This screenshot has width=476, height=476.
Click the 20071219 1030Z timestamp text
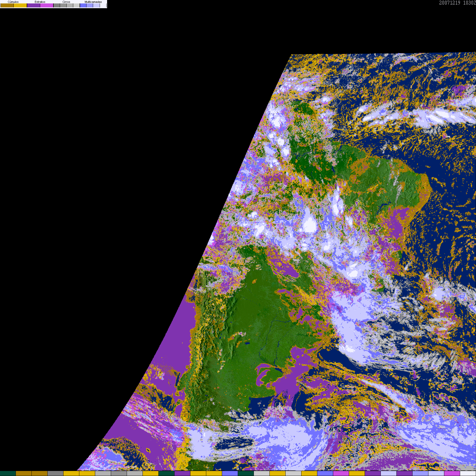click(457, 3)
